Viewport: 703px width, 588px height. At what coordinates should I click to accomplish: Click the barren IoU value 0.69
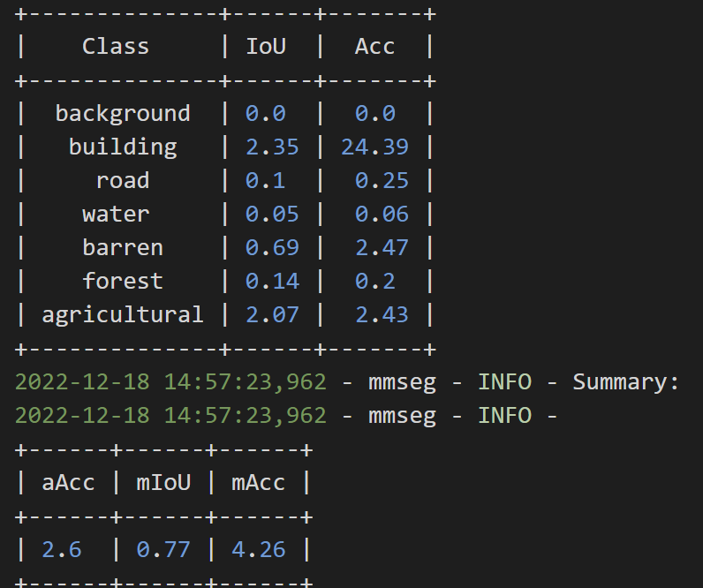(272, 247)
